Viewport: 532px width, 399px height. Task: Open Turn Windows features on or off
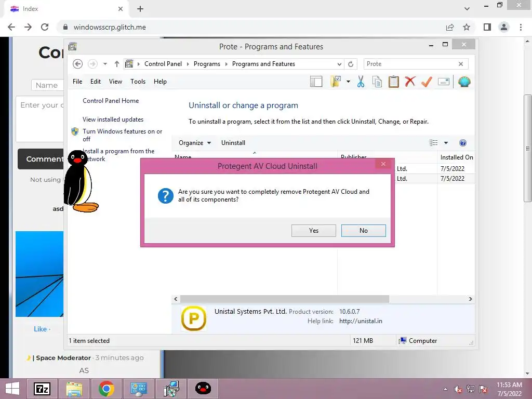(122, 135)
